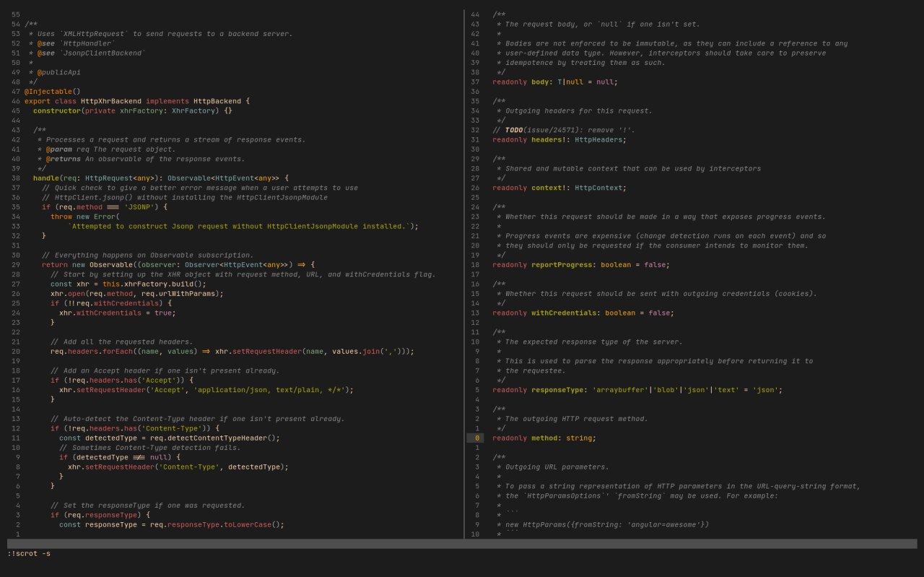Click line number 55 in the gutter
This screenshot has height=577, width=924.
[16, 14]
